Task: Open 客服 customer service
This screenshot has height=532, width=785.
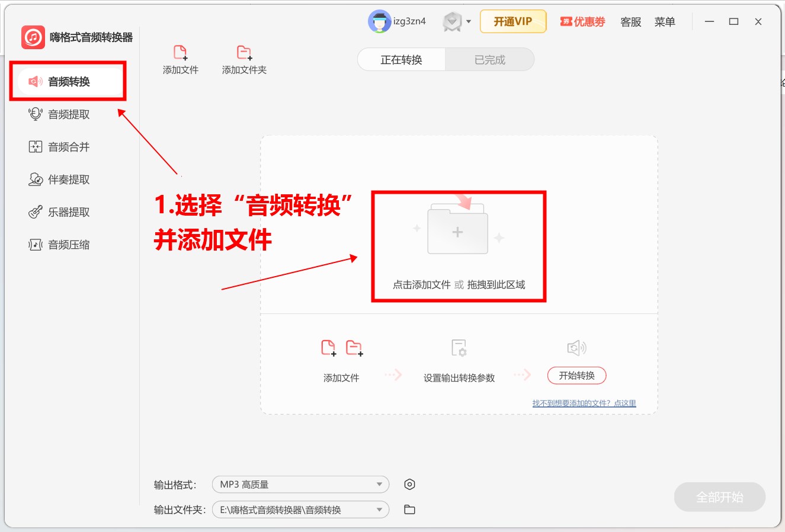Action: [x=631, y=22]
